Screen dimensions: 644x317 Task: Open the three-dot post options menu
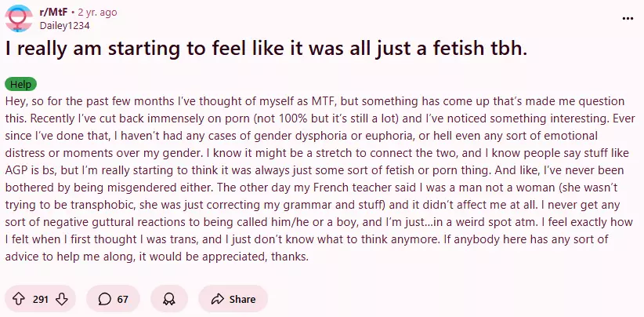tap(628, 19)
